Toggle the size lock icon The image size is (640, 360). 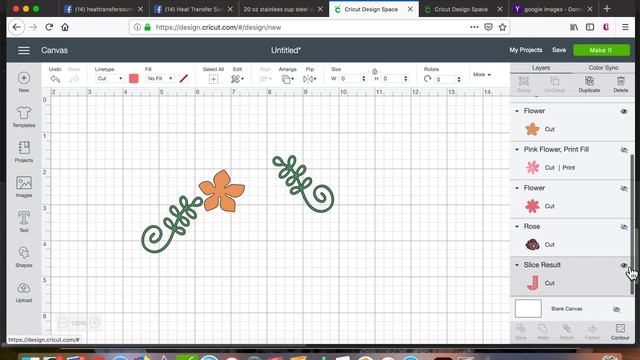pyautogui.click(x=375, y=71)
